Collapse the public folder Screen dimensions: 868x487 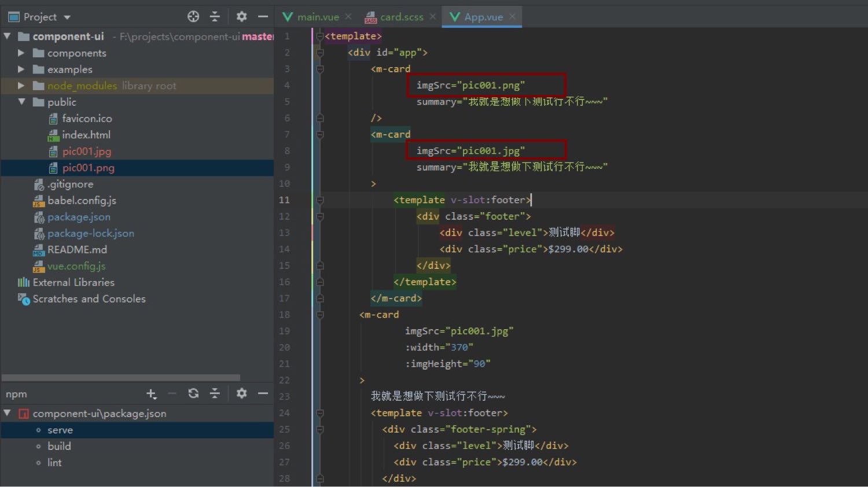click(21, 102)
